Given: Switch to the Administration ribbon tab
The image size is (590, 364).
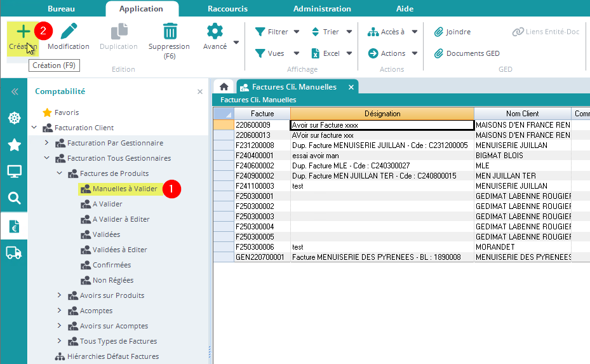Looking at the screenshot, I should point(322,9).
